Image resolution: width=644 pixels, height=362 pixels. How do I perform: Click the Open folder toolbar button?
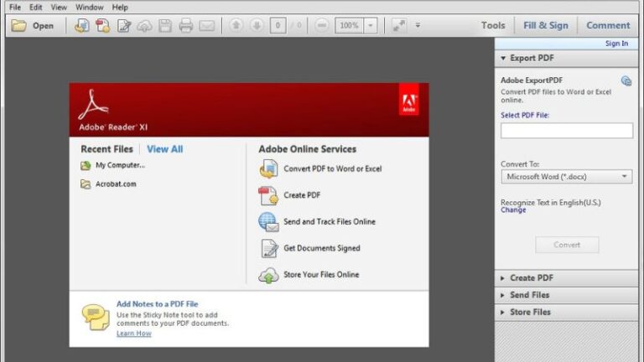tap(33, 25)
